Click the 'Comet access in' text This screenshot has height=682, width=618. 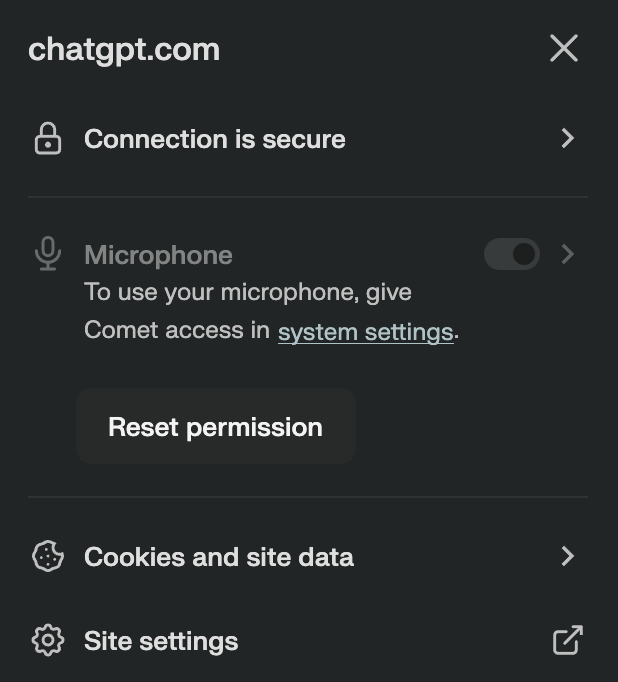(177, 331)
